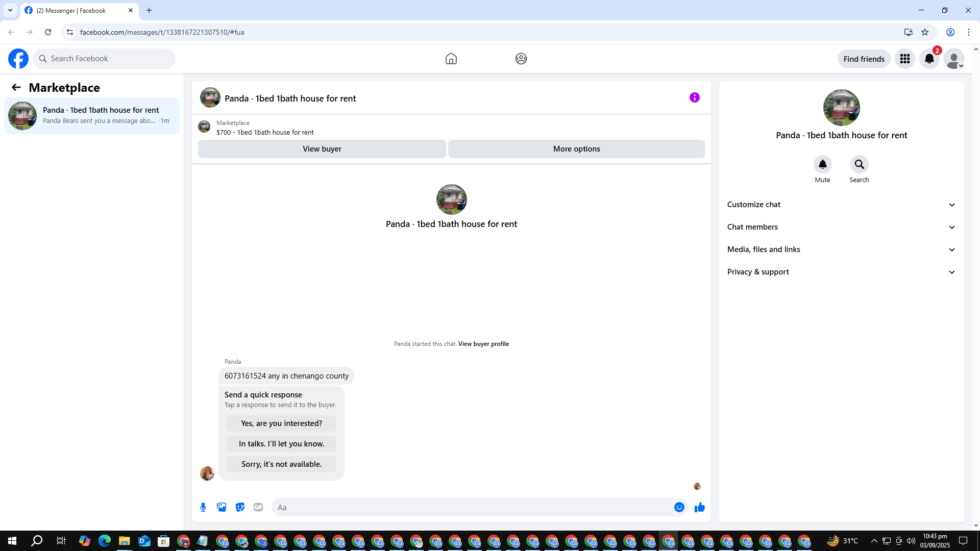Mute this conversation

click(x=823, y=164)
